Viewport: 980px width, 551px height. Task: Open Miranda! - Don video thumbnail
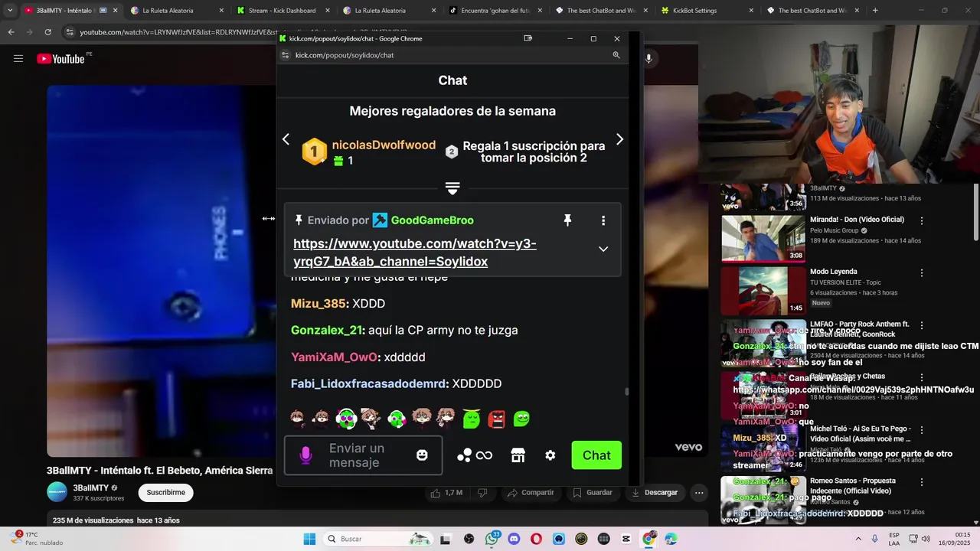[763, 238]
